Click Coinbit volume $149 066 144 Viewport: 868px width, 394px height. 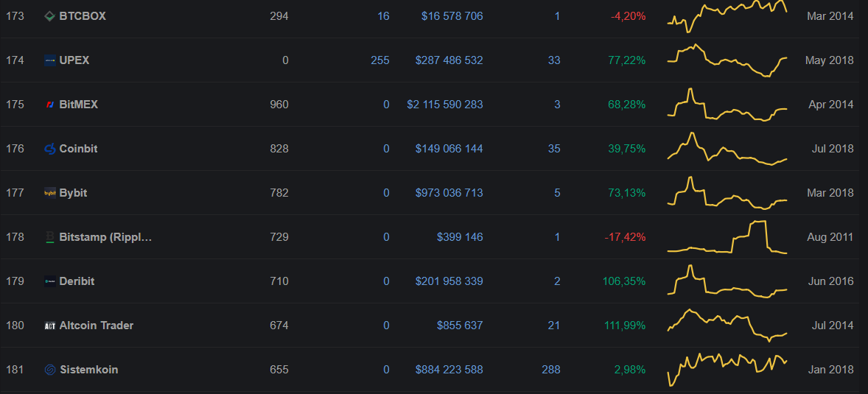point(449,149)
